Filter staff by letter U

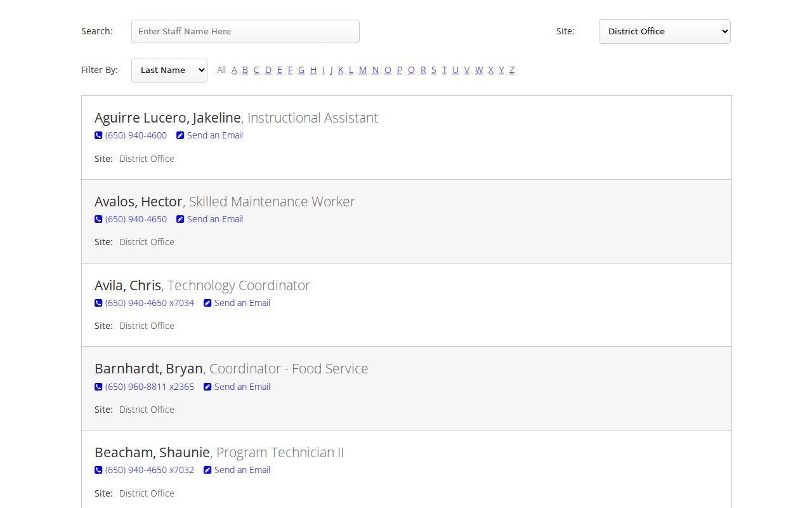point(455,70)
